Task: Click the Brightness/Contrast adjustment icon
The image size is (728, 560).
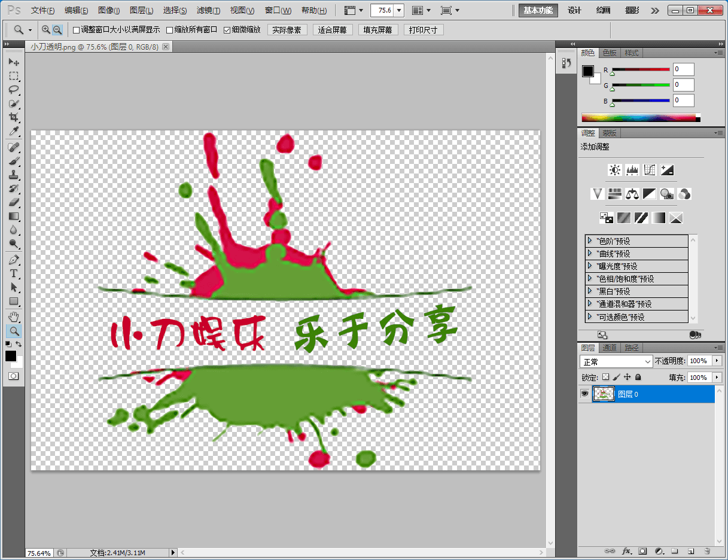Action: point(614,170)
